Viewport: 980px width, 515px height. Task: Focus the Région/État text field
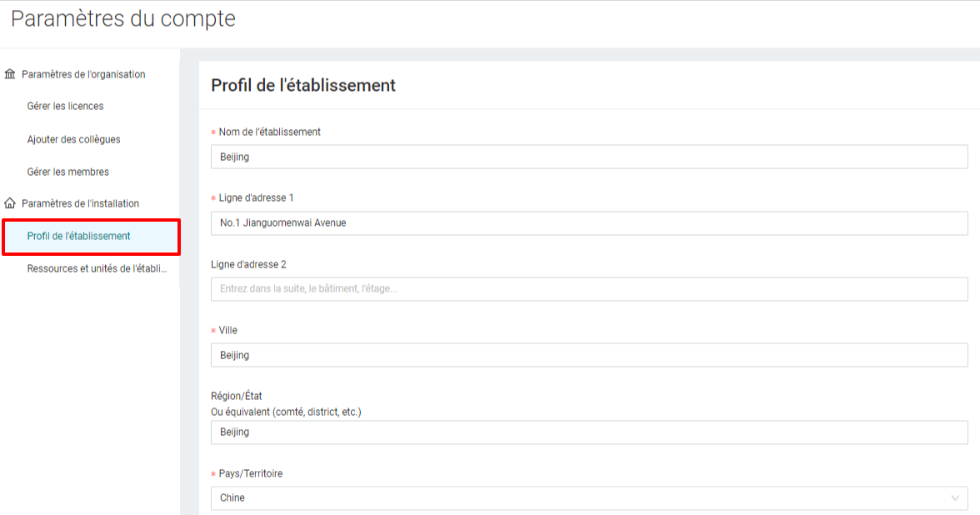pyautogui.click(x=589, y=432)
